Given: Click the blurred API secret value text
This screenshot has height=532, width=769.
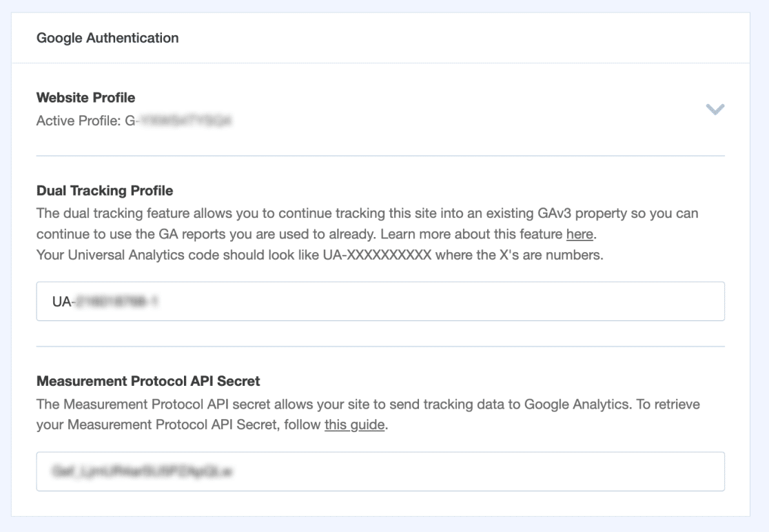Looking at the screenshot, I should [142, 471].
